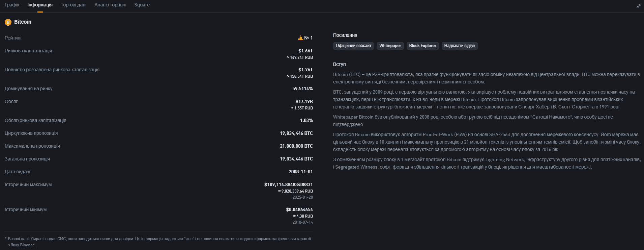Click the fully diluted cap $1.76T

click(305, 70)
